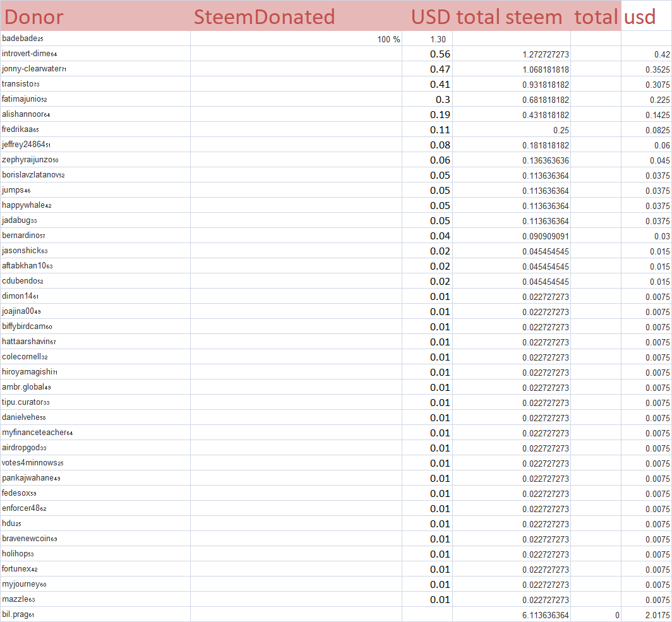Select the joajina00 donor cell
The width and height of the screenshot is (672, 622).
(95, 311)
